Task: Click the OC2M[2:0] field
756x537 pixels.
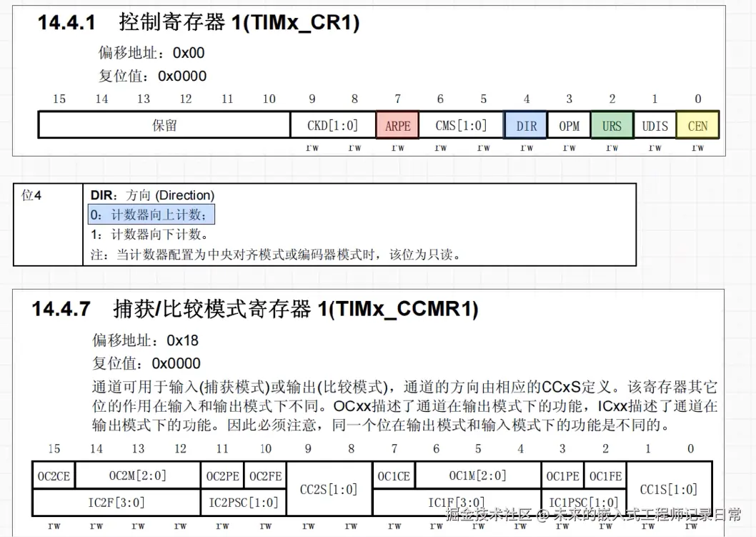Action: coord(138,476)
